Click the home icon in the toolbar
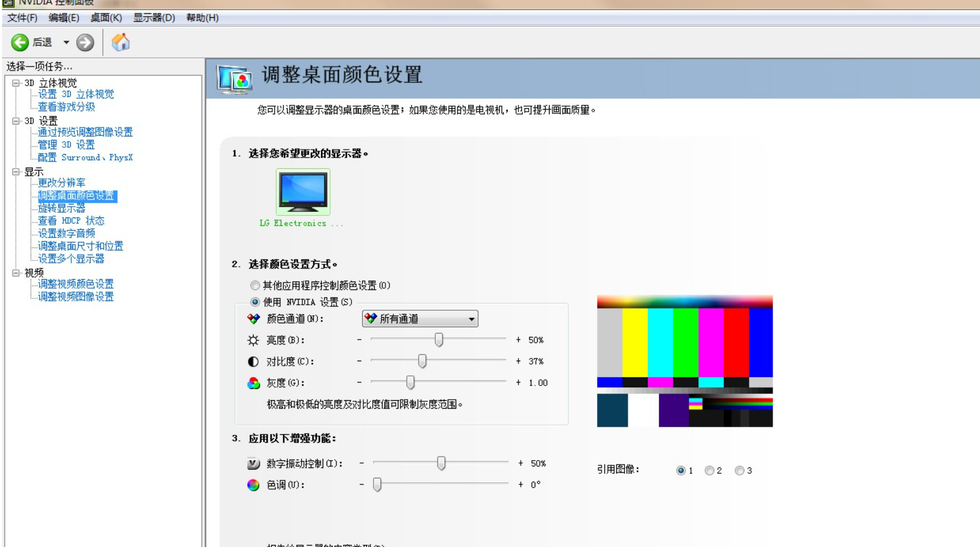The image size is (980, 547). coord(122,42)
